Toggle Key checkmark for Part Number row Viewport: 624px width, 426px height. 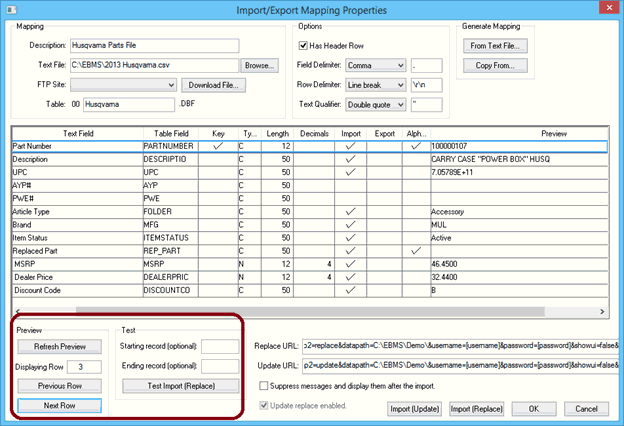[218, 146]
